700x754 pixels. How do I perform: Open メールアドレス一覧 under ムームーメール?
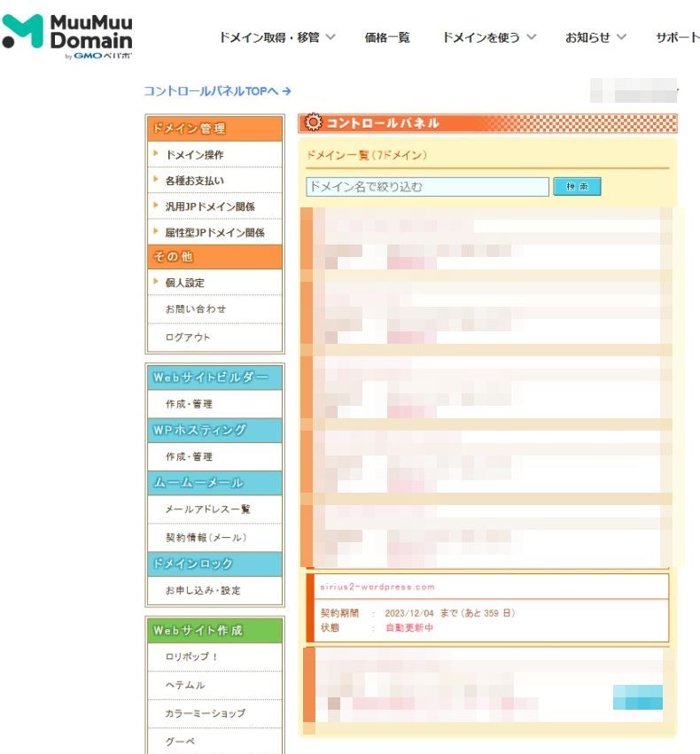[x=207, y=509]
